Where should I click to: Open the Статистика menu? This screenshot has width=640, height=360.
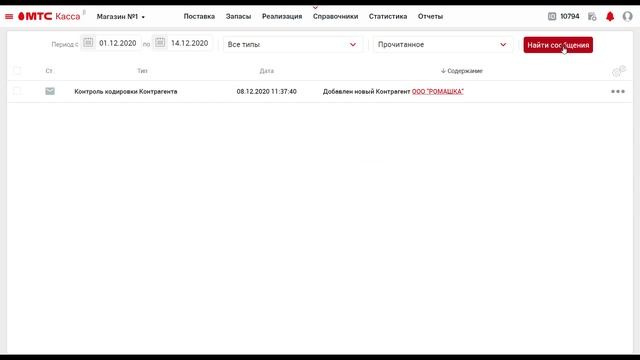(388, 16)
